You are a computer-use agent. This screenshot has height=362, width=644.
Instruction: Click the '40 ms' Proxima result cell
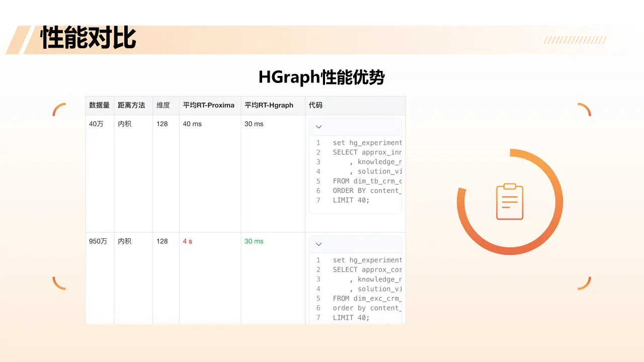tap(191, 124)
